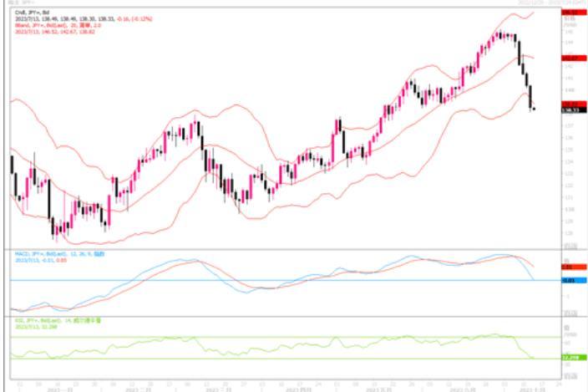Viewport: 588px width, 392px height.
Task: Click the topmost red upper-band price tag
Action: click(570, 13)
